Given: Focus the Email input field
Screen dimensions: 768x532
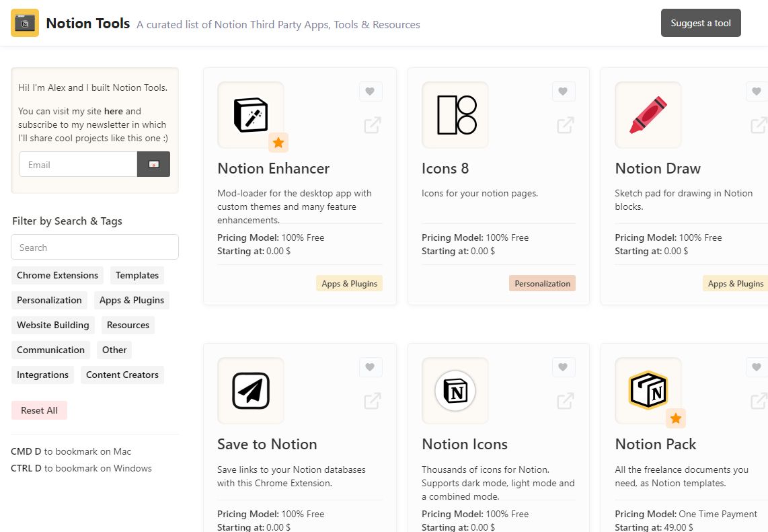Looking at the screenshot, I should [79, 164].
